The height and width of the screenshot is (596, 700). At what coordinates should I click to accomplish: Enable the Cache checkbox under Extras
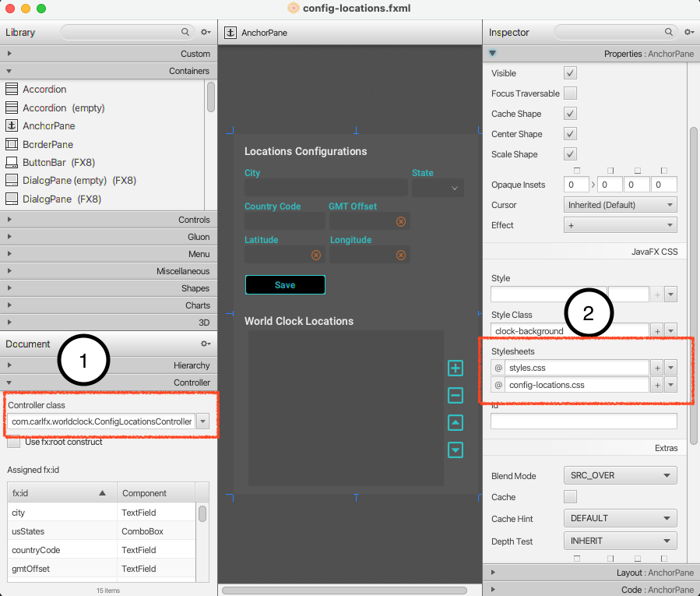click(x=570, y=497)
